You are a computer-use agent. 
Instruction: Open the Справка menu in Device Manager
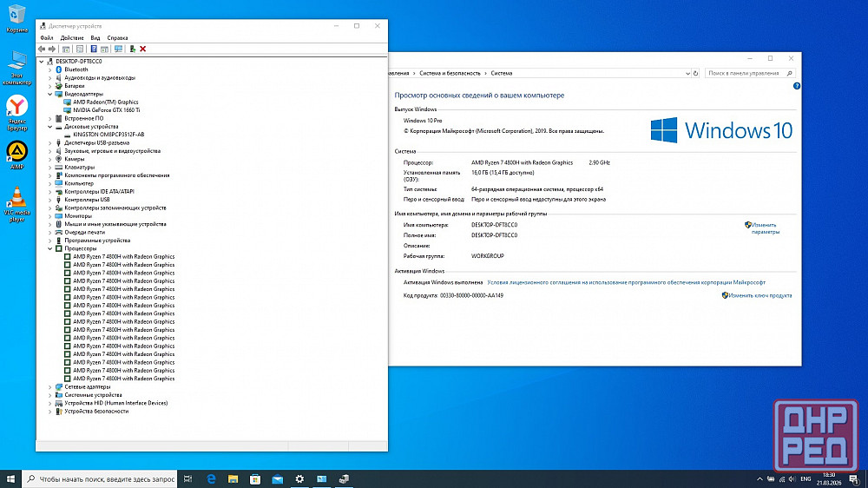pos(117,38)
